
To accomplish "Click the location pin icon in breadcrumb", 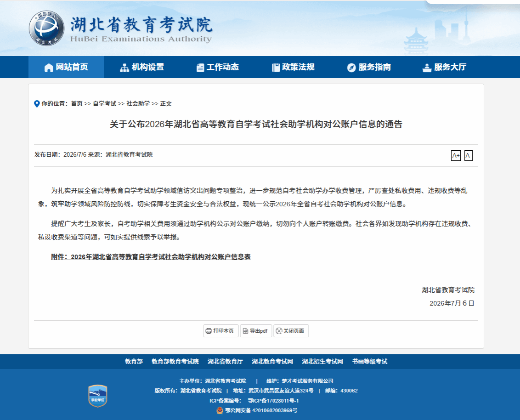I will point(37,104).
